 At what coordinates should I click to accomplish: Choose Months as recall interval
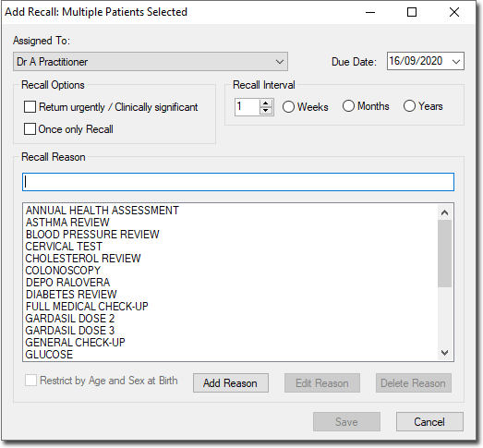[x=348, y=106]
